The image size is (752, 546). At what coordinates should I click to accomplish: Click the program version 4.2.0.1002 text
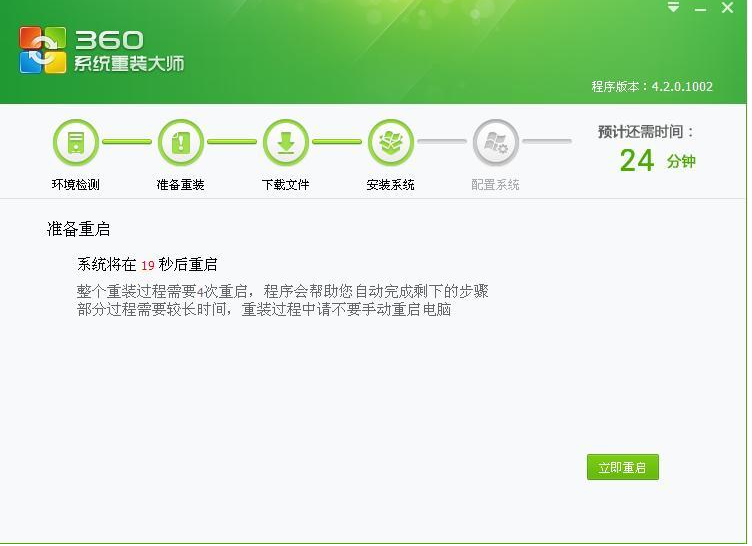coord(652,87)
